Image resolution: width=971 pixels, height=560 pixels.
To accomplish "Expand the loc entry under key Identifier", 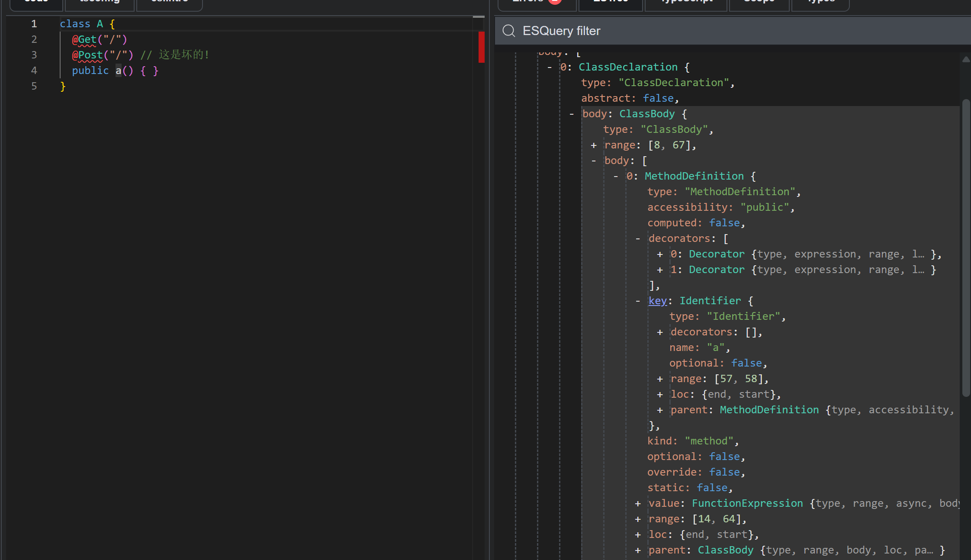I will coord(660,394).
